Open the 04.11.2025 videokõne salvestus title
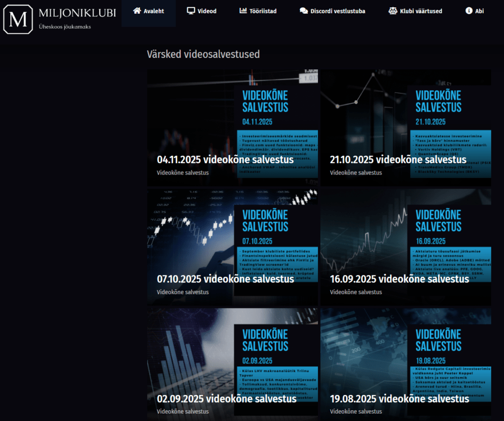This screenshot has width=504, height=421. 225,160
